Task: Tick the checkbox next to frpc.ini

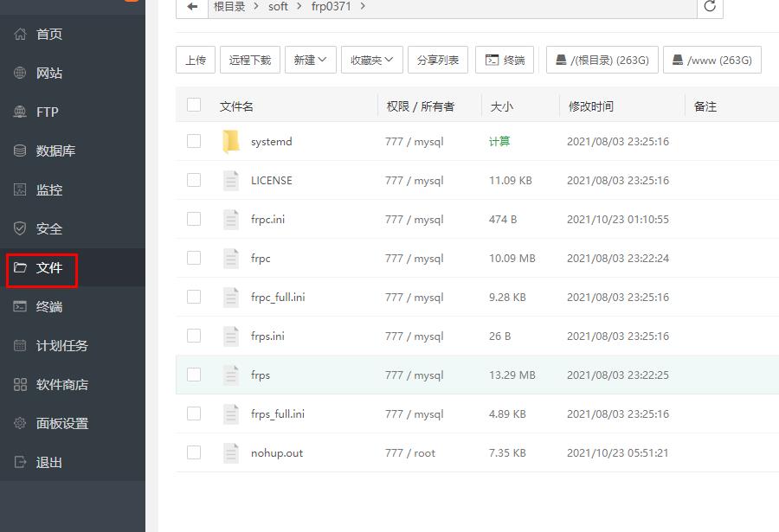Action: (x=194, y=219)
